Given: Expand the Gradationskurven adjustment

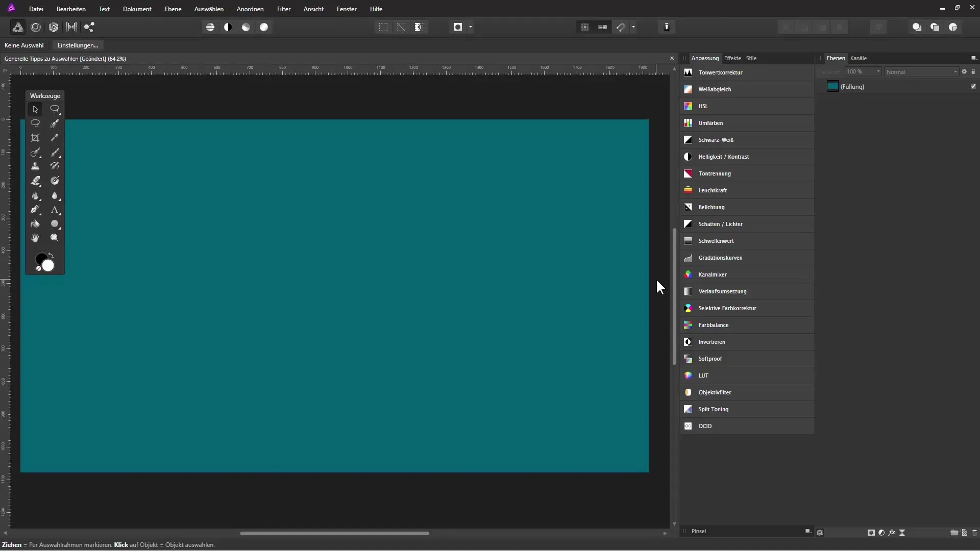Looking at the screenshot, I should coord(747,258).
